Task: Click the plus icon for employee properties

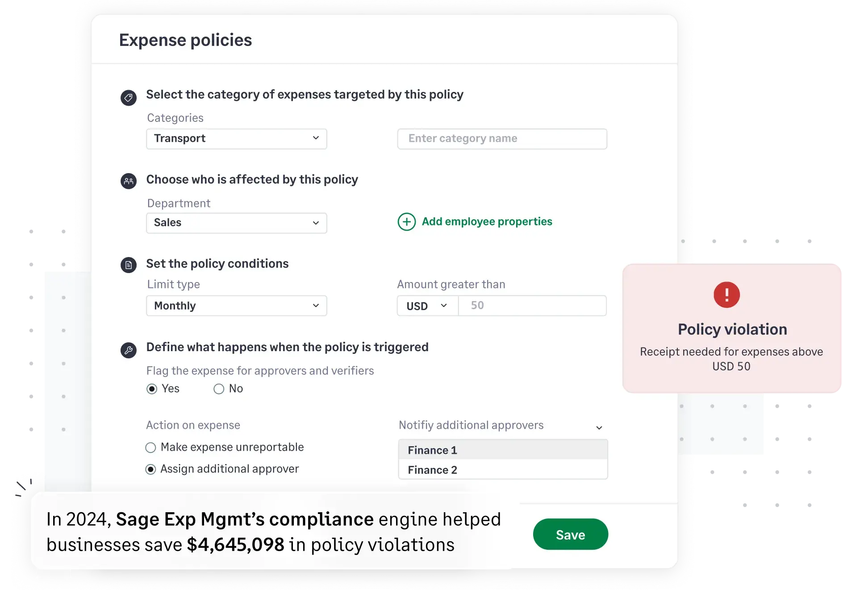Action: (x=406, y=222)
